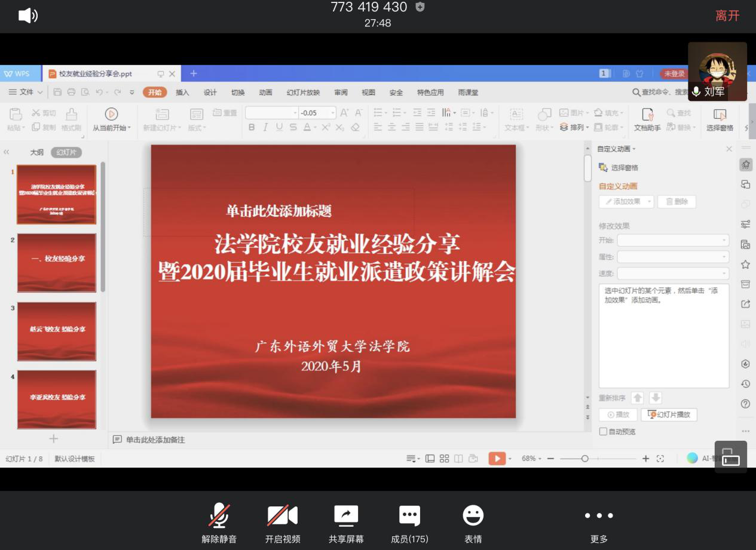Open the emoji reactions icon

[473, 515]
